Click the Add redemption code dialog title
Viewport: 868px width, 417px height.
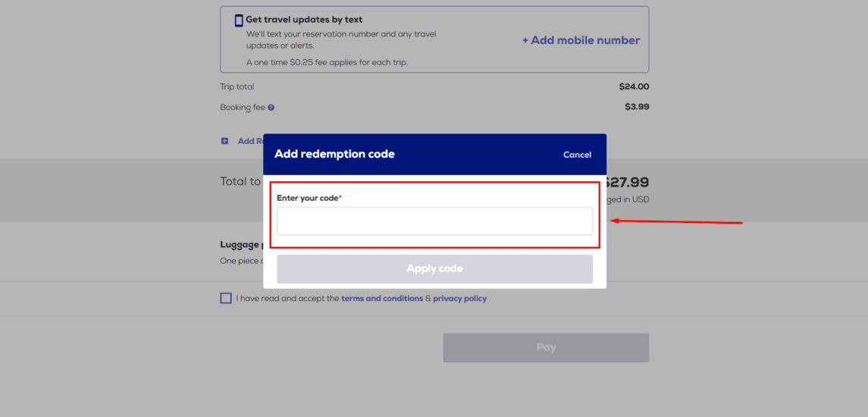(x=334, y=155)
